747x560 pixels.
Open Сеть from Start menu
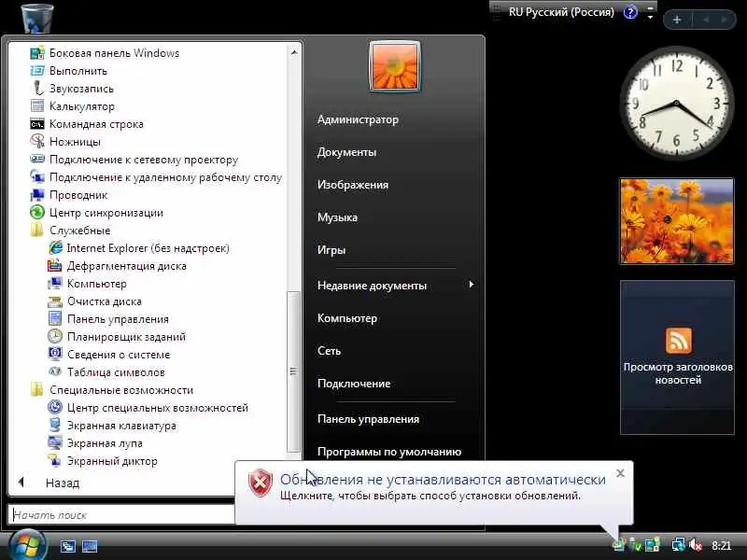329,351
